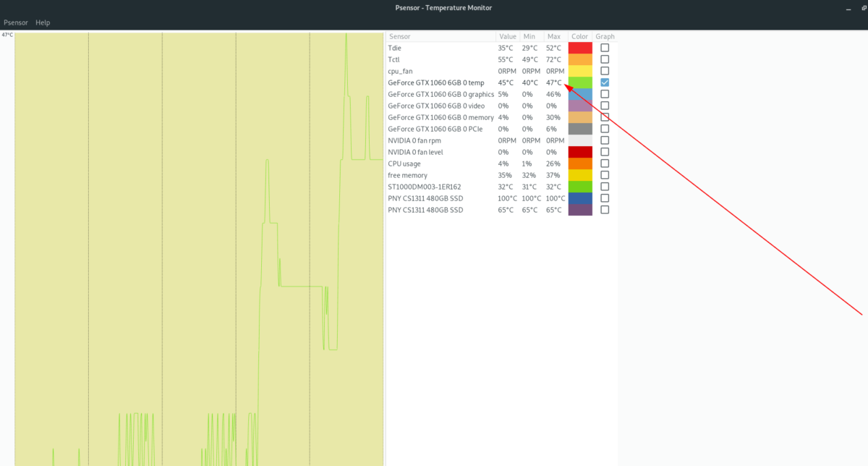
Task: Click green swatch for ST1000DM003-1ER162
Action: click(x=580, y=187)
